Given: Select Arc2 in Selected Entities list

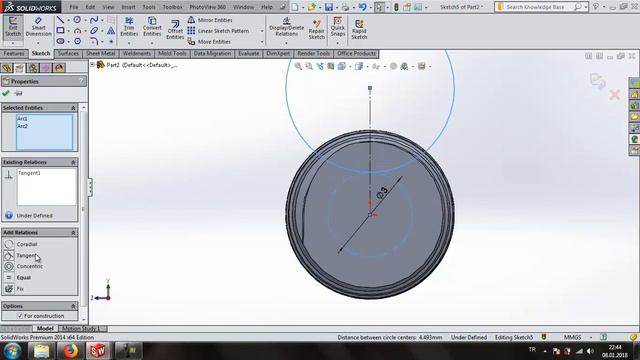Looking at the screenshot, I should [22, 126].
